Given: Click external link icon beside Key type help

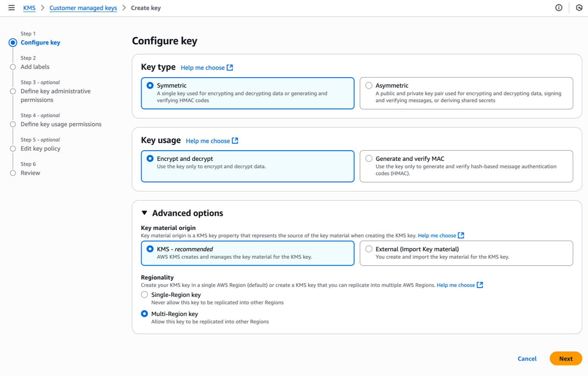Looking at the screenshot, I should click(x=230, y=68).
